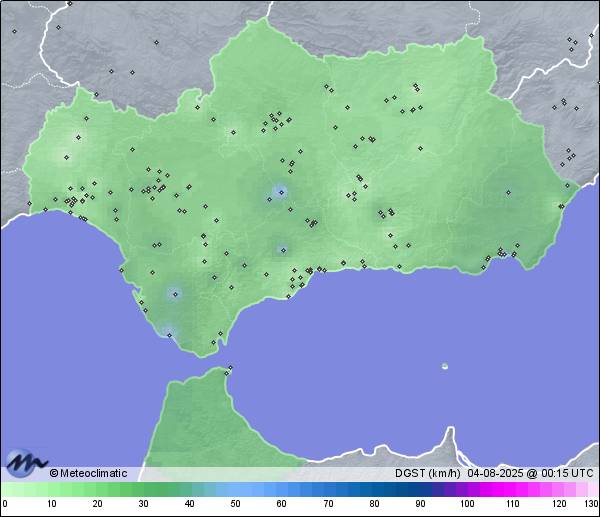
Task: Click the station marker cluster in the top-right corner
Action: click(571, 42)
